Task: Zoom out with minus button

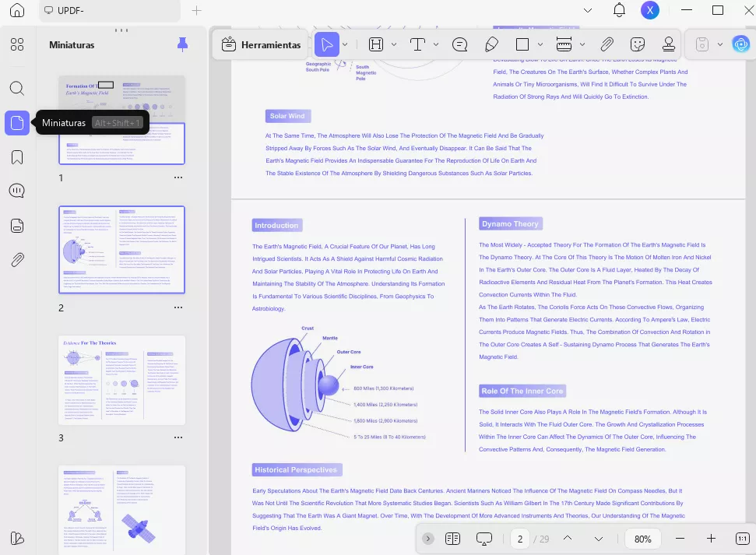Action: coord(680,539)
